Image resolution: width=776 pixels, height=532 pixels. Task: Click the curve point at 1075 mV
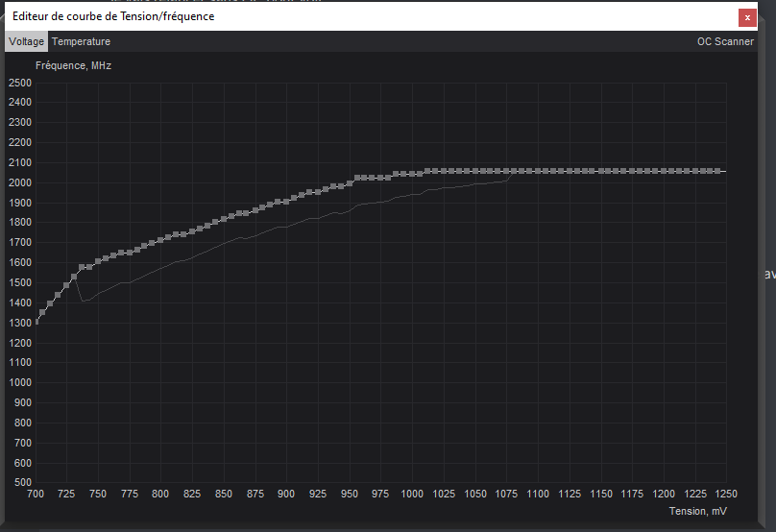[x=506, y=171]
